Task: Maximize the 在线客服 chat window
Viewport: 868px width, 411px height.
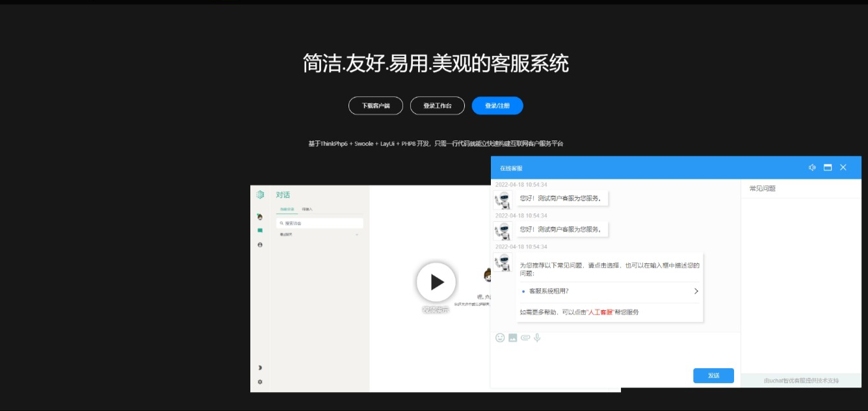Action: pos(828,167)
